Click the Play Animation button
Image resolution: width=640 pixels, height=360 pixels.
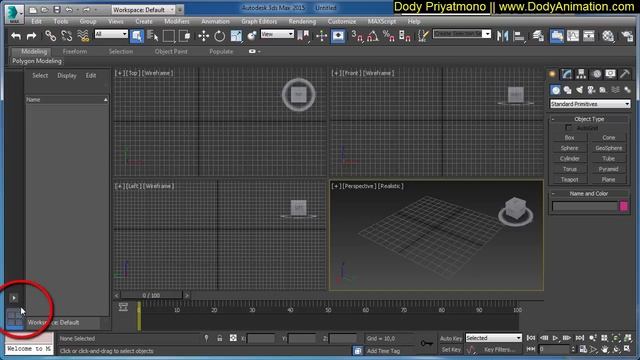(x=555, y=338)
